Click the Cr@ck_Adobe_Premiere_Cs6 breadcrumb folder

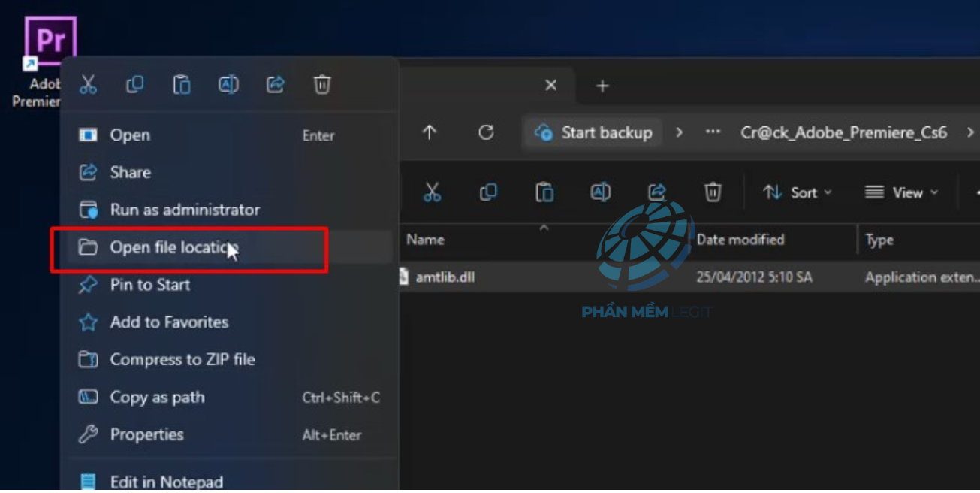(x=844, y=132)
